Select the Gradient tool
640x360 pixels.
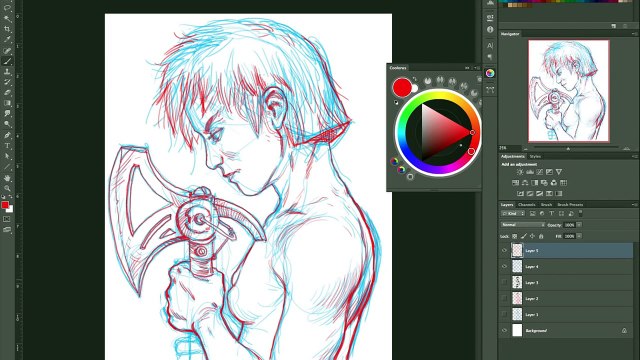point(7,103)
